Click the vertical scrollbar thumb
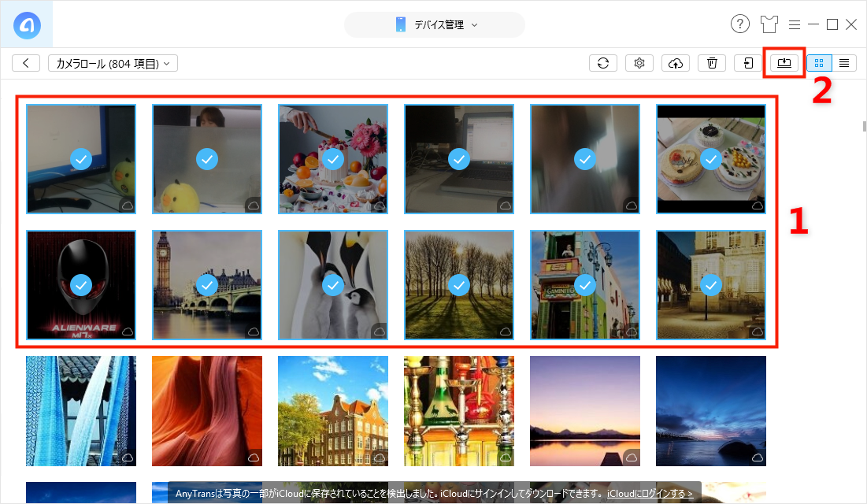 [864, 125]
